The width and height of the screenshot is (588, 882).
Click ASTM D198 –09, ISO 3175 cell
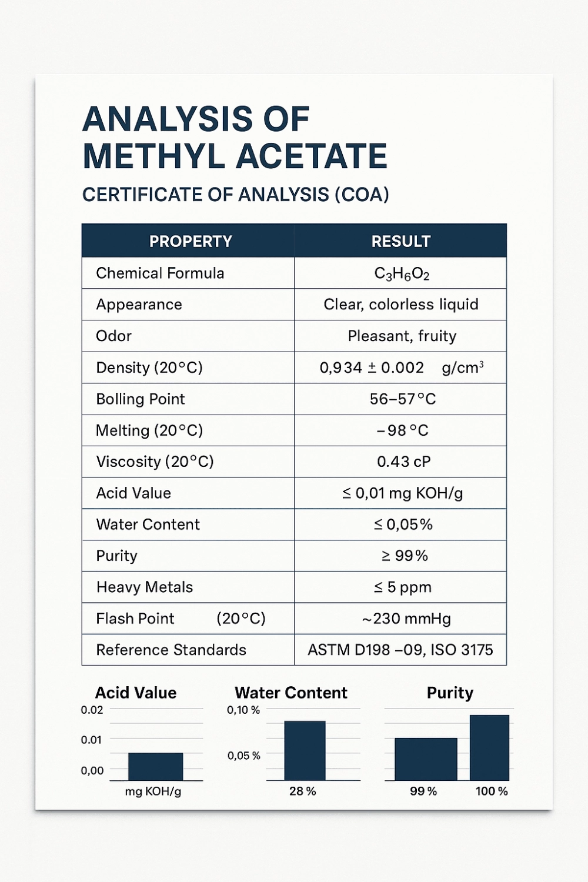pos(400,650)
